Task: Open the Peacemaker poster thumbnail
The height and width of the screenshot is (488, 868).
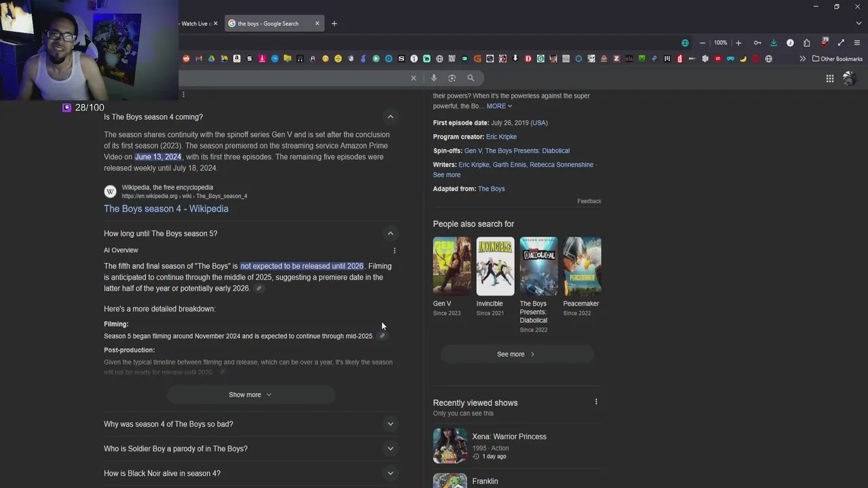Action: 582,266
